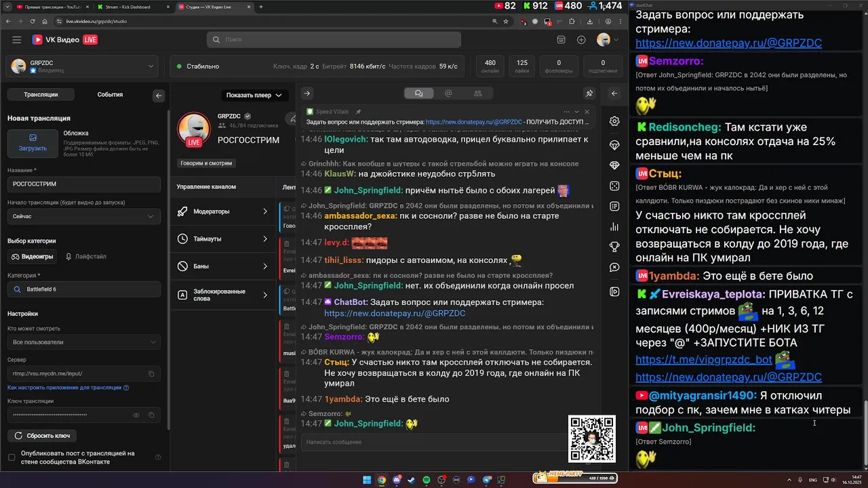
Task: Copy the rtmp server URL
Action: click(151, 373)
